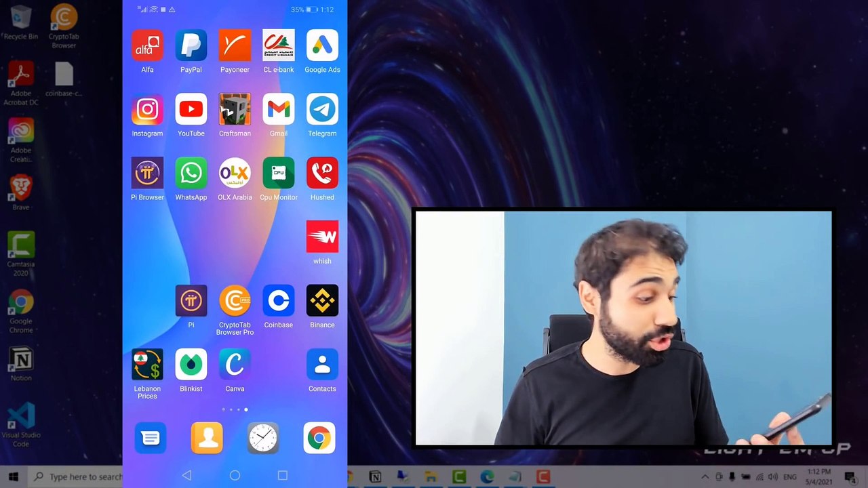Open CryptoTab Browser desktop shortcut
Viewport: 868px width, 488px height.
(64, 26)
